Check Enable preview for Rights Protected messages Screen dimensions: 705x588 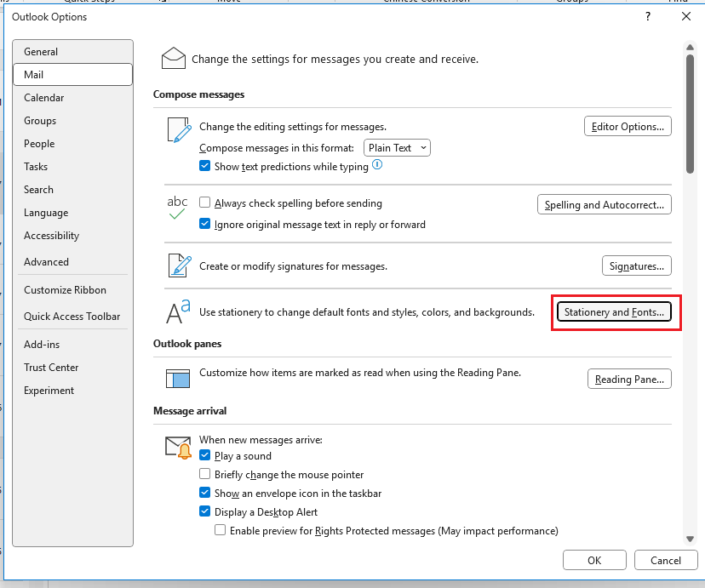pyautogui.click(x=220, y=530)
